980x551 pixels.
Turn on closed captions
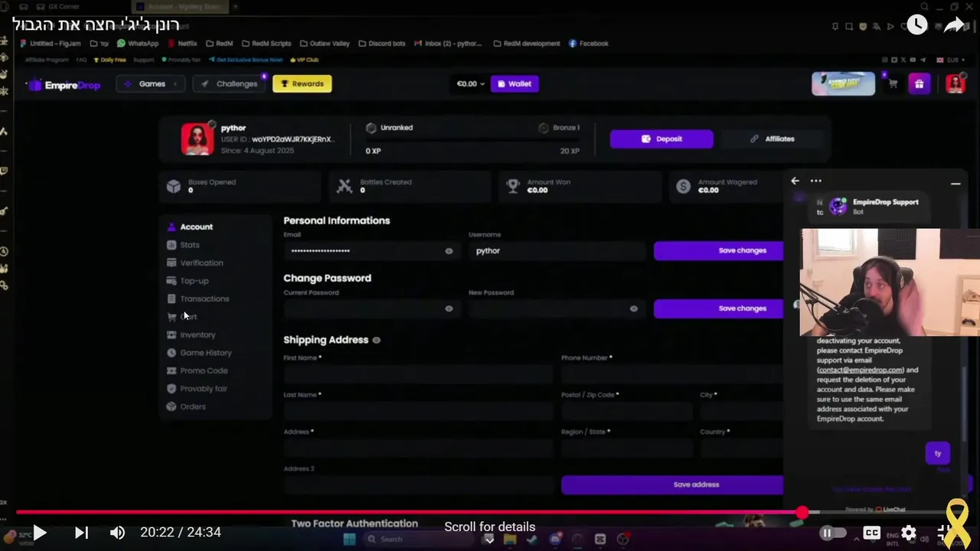pos(872,533)
